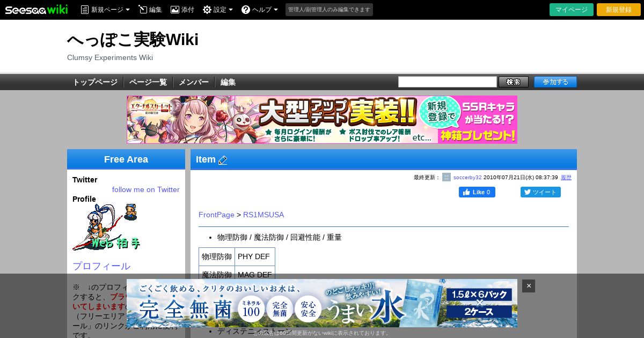Click the 添付 attach toolbar item
Screen dimensions: 644x338
point(182,10)
